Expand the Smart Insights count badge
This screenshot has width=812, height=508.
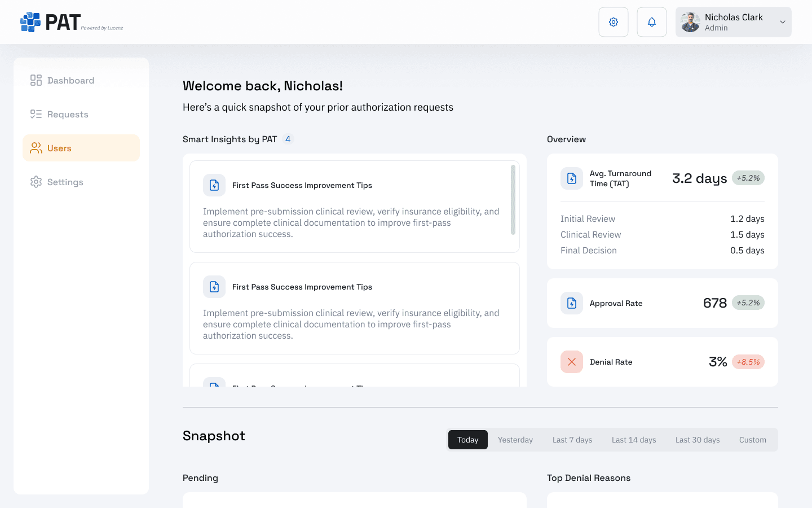[x=288, y=139]
